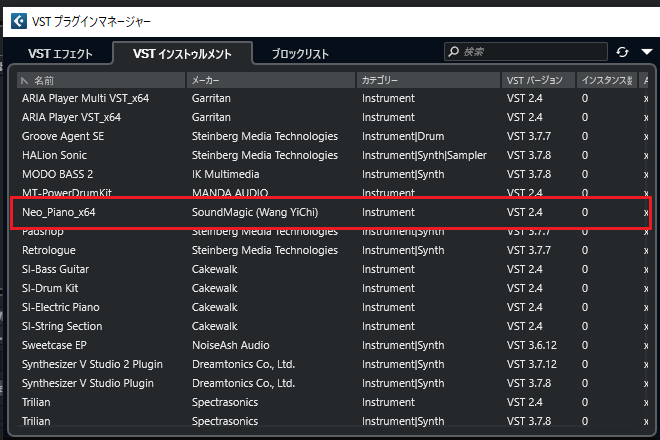This screenshot has height=440, width=660.
Task: Click SoundMagic (Wang YiChi) maker cell
Action: tap(255, 212)
